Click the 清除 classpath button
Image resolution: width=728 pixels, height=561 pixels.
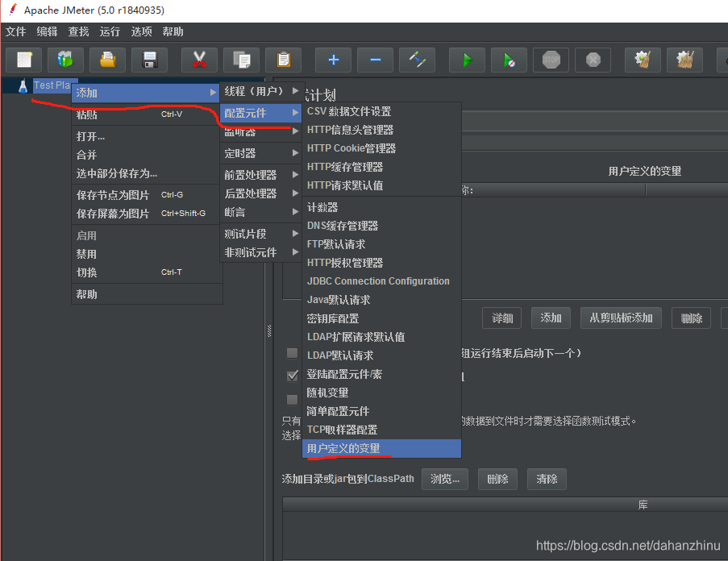pos(547,479)
